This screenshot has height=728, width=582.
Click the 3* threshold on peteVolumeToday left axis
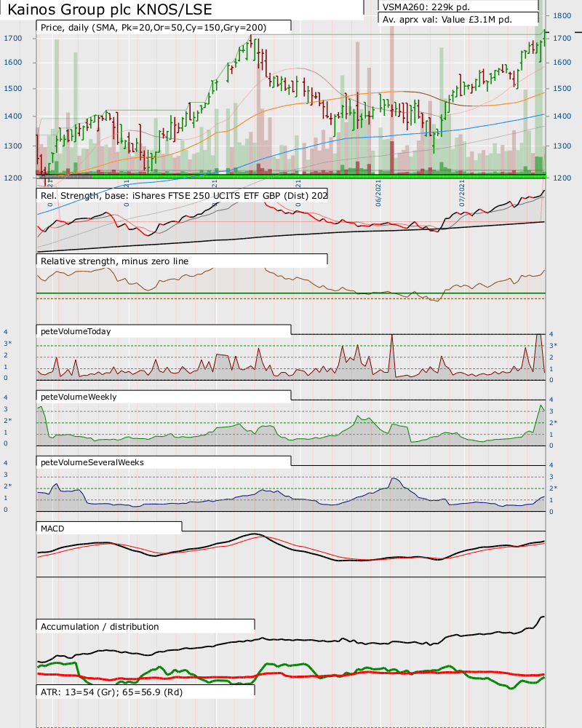(x=8, y=343)
